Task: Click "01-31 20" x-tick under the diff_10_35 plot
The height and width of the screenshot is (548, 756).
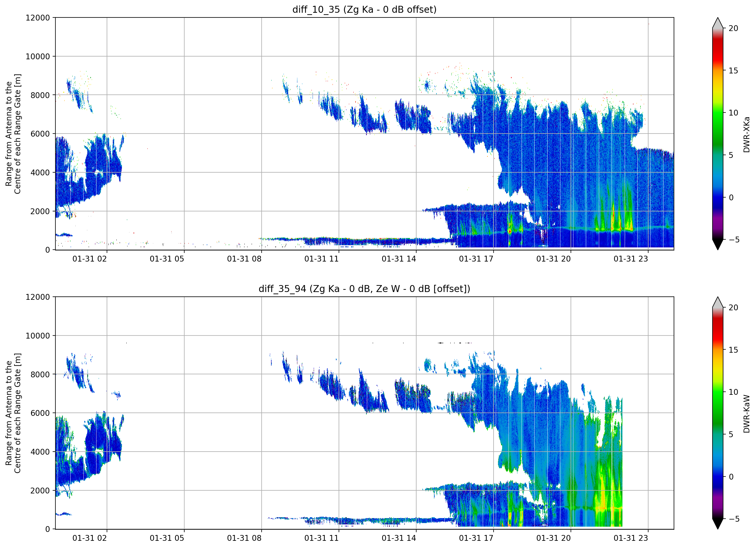Action: pyautogui.click(x=554, y=259)
